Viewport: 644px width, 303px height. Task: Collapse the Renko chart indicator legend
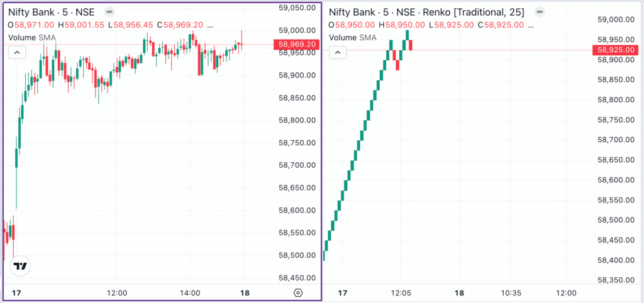pos(338,53)
